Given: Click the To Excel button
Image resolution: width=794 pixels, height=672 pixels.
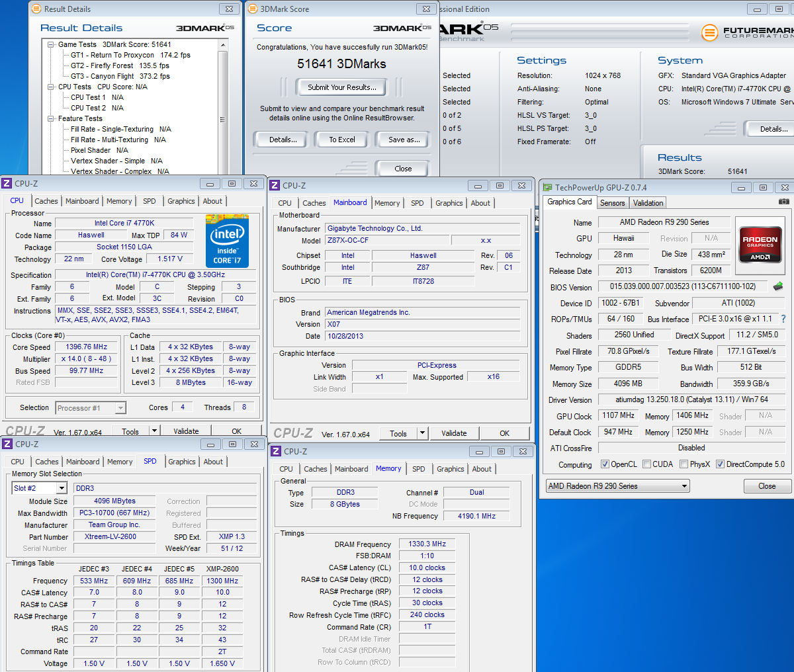Looking at the screenshot, I should click(x=342, y=140).
